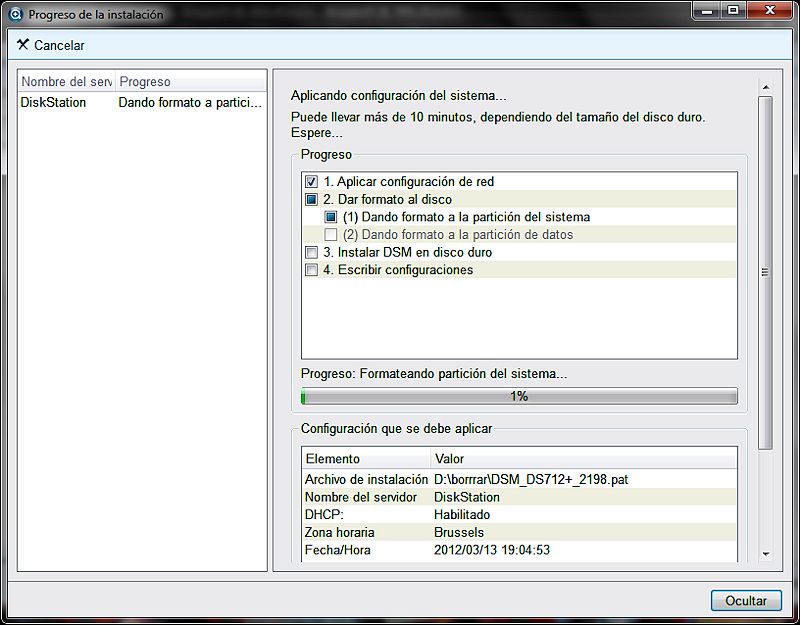Viewport: 800px width, 625px height.
Task: Click the Synology Assistant title bar icon
Action: [x=16, y=14]
